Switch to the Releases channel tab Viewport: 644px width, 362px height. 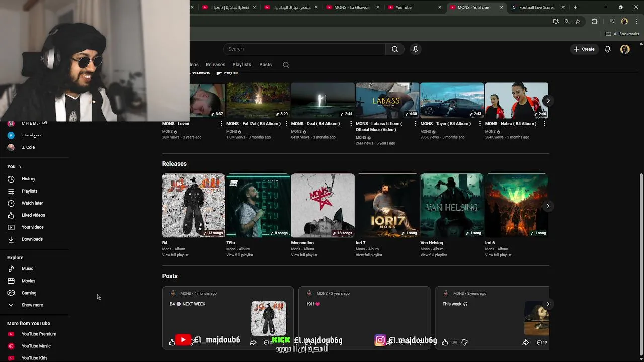click(215, 65)
